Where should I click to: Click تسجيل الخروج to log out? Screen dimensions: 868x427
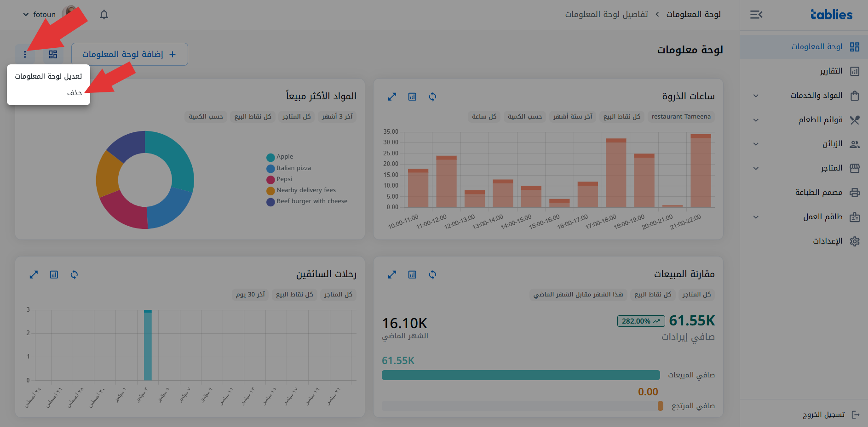[x=831, y=415]
